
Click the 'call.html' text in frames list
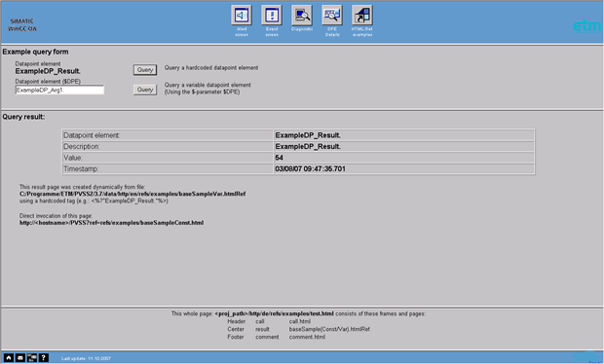[300, 321]
